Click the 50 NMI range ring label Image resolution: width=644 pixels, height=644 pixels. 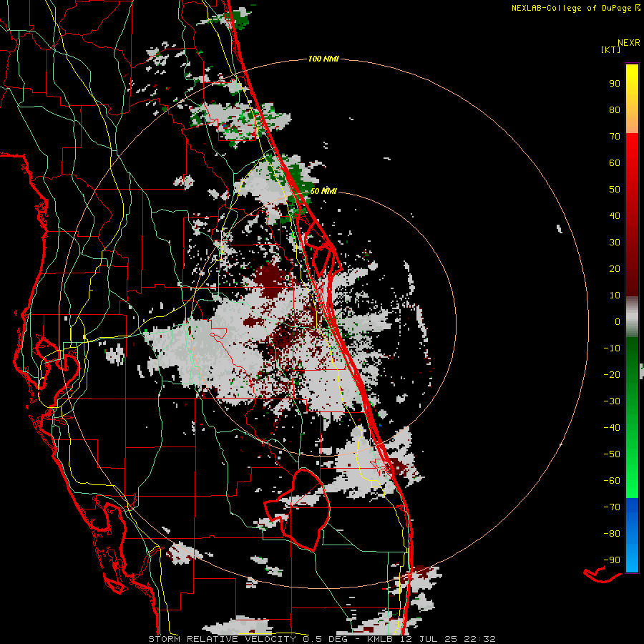point(323,191)
